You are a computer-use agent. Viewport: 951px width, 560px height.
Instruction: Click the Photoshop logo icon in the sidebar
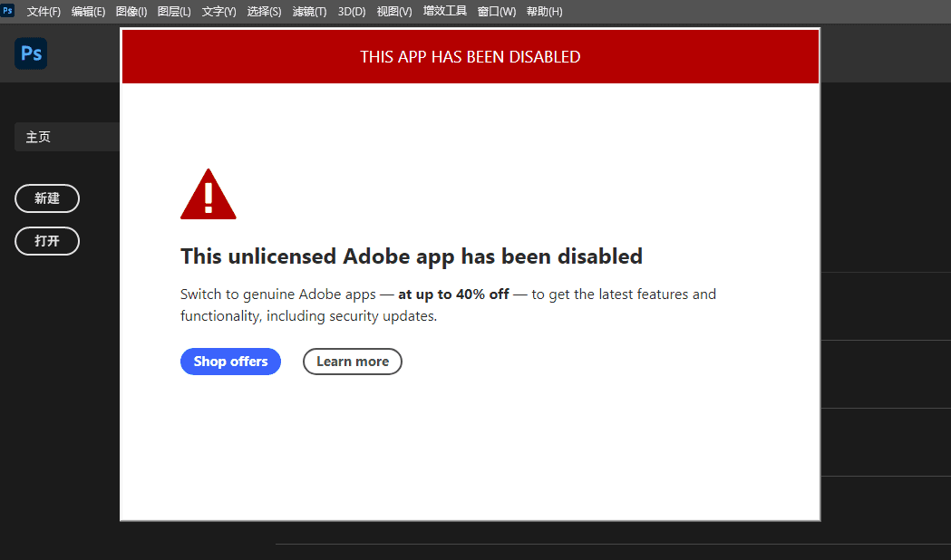pyautogui.click(x=30, y=53)
